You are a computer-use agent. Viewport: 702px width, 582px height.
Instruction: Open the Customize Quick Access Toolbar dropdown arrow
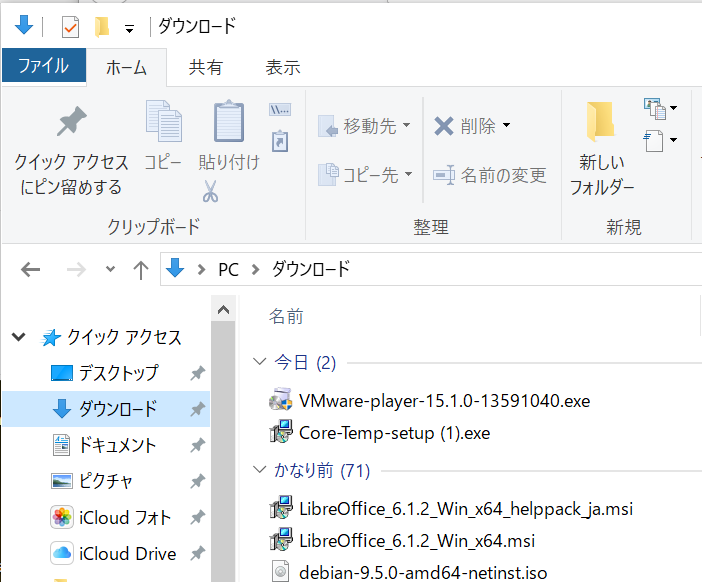(x=129, y=30)
